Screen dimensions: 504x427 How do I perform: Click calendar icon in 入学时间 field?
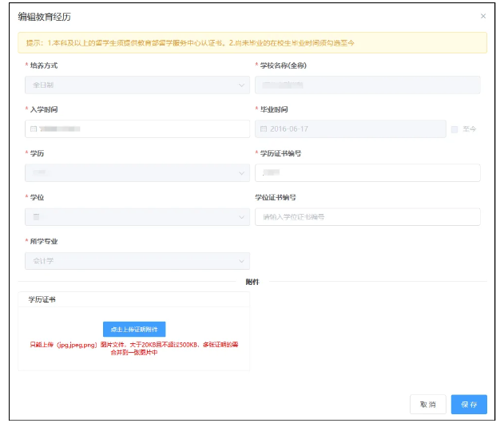click(34, 128)
